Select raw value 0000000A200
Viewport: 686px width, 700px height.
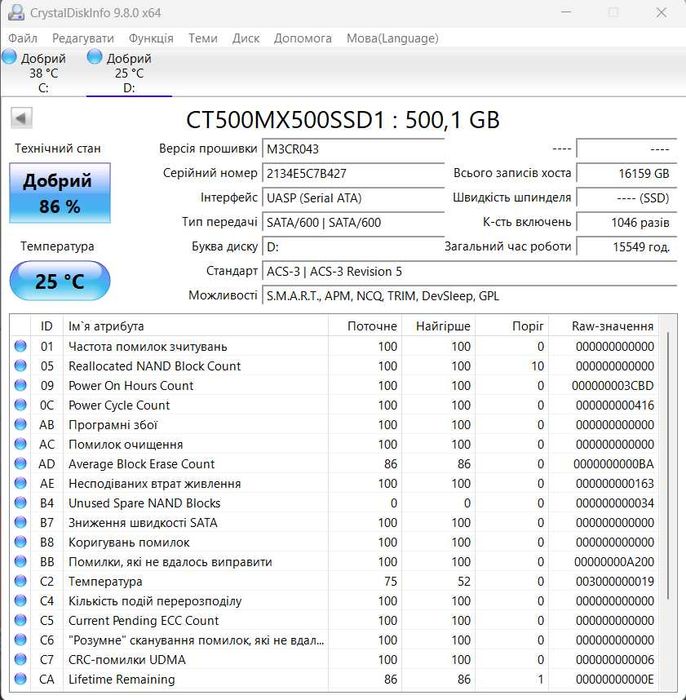(614, 562)
